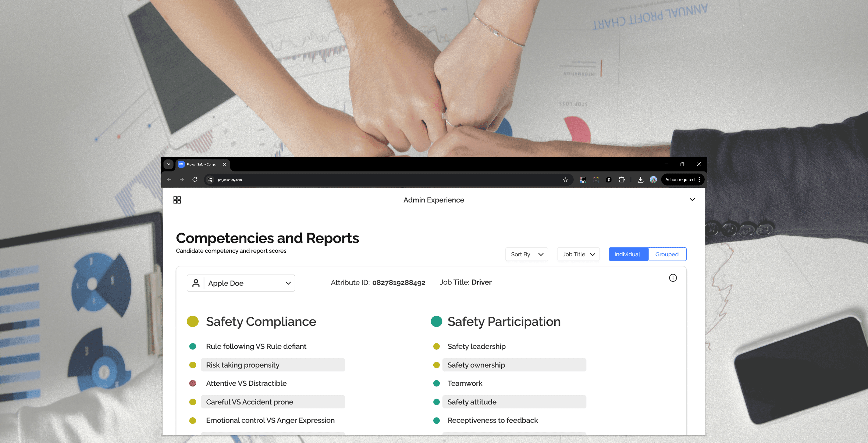Open the html.to.design extension icon
The width and height of the screenshot is (868, 443).
(x=583, y=180)
